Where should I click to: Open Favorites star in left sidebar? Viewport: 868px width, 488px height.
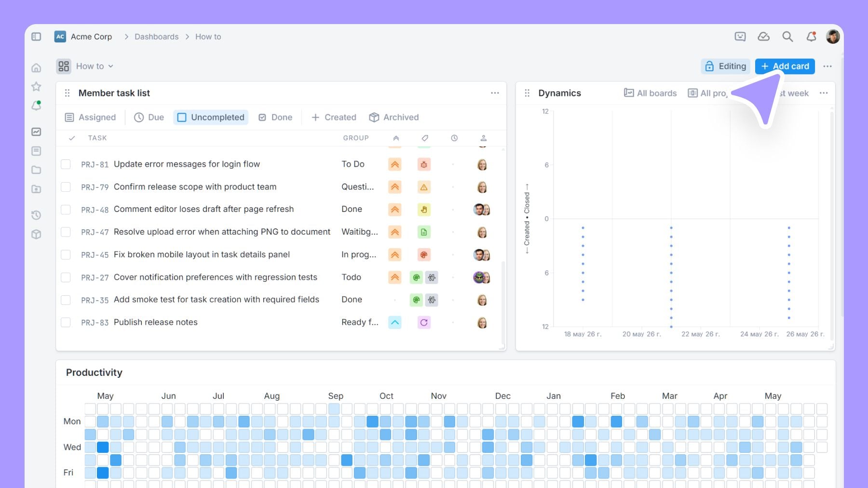pos(36,87)
